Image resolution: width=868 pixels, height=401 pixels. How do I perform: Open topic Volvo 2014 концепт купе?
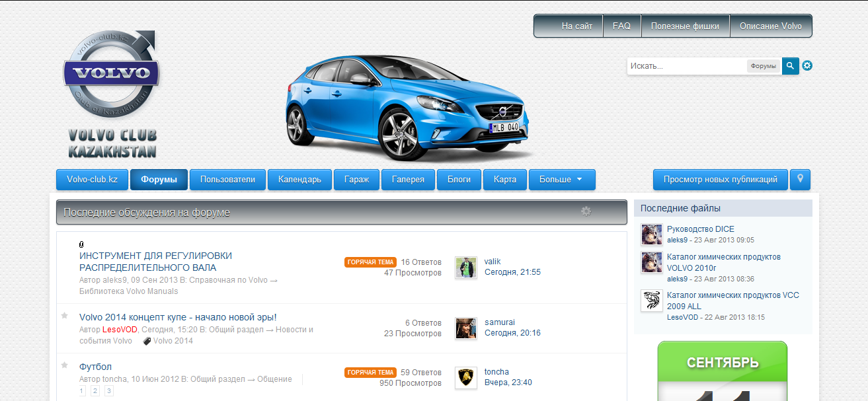178,317
